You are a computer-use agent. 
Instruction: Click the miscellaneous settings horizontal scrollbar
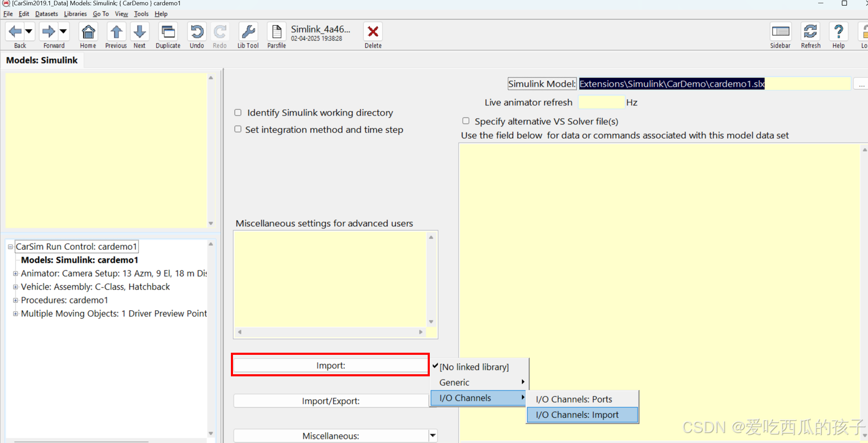330,332
